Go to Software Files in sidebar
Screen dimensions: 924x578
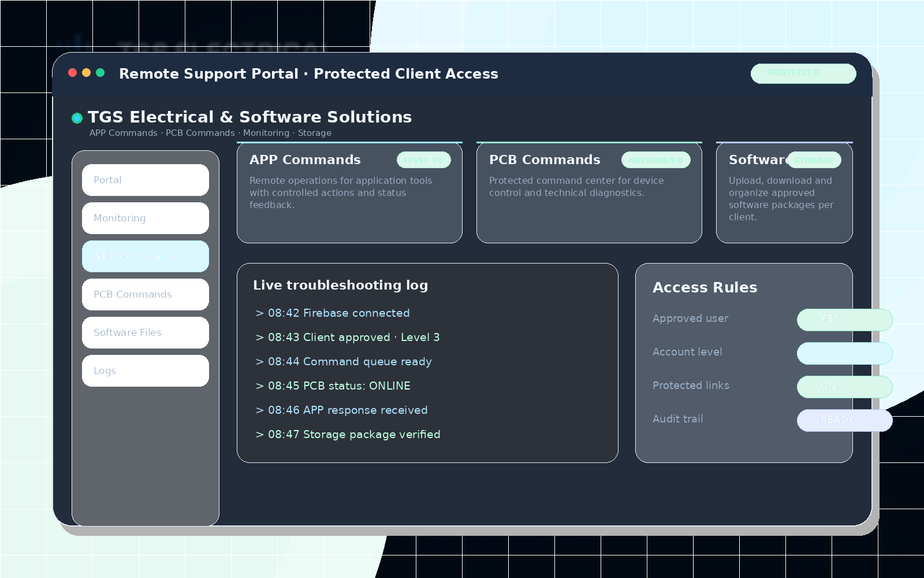pos(146,332)
